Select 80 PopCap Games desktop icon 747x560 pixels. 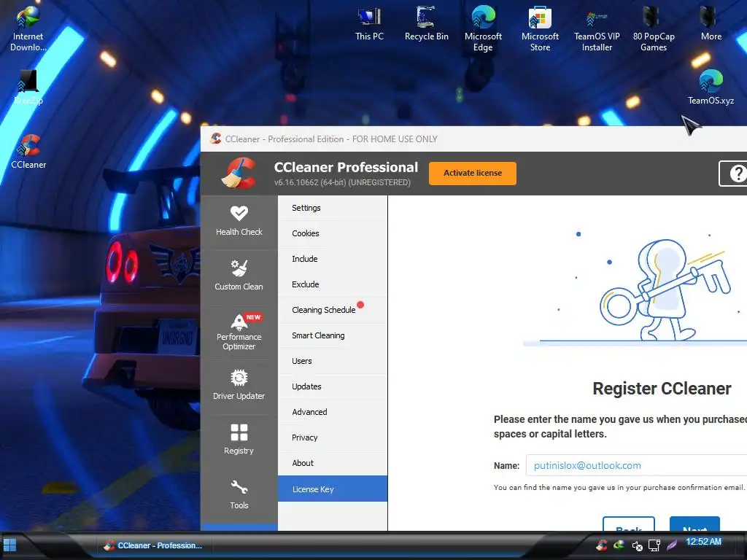pyautogui.click(x=654, y=28)
